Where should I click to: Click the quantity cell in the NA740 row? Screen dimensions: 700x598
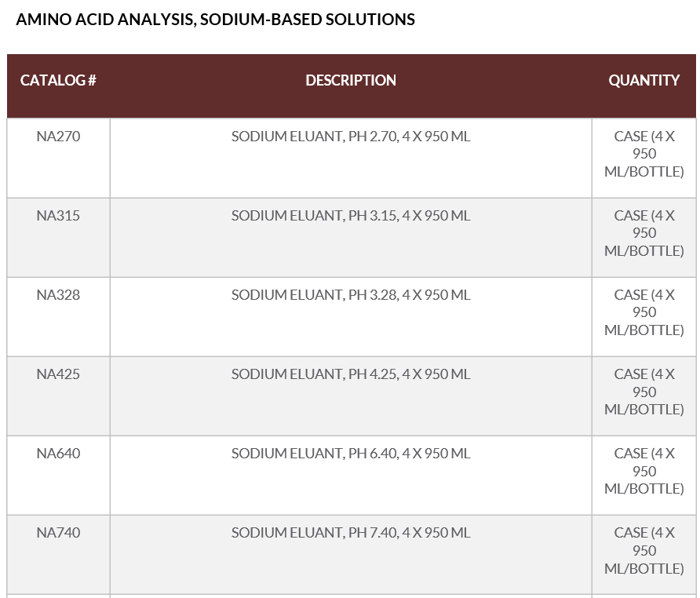[x=643, y=550]
